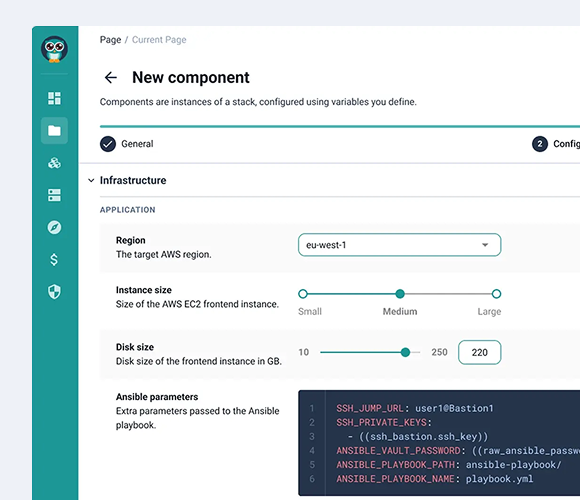
Task: Click the Disk size slider handle
Action: click(x=405, y=352)
